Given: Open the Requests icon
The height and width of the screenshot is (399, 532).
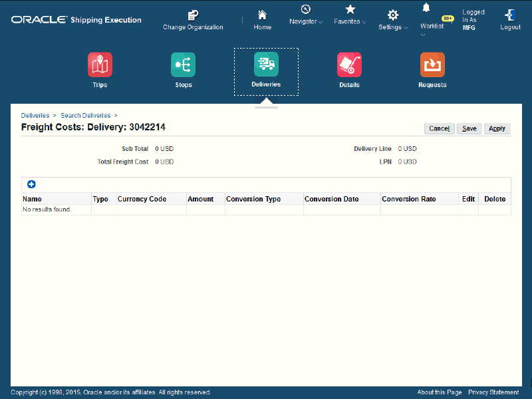Looking at the screenshot, I should click(x=432, y=65).
